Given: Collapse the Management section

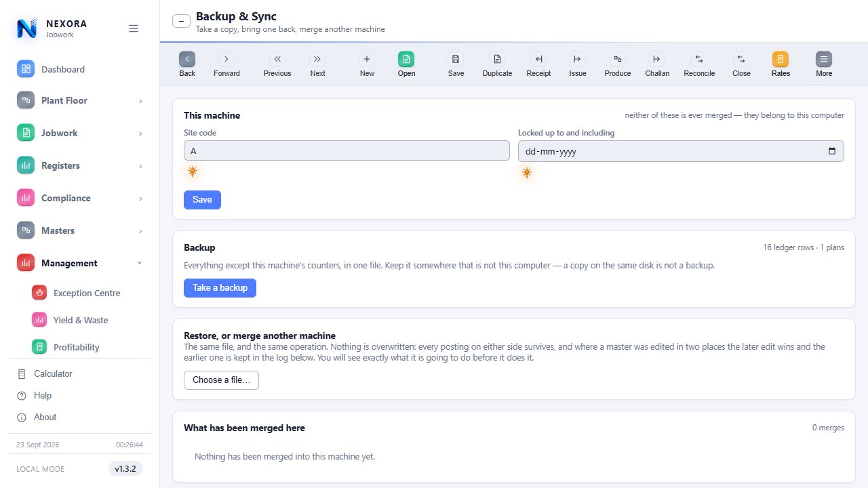Looking at the screenshot, I should point(80,263).
